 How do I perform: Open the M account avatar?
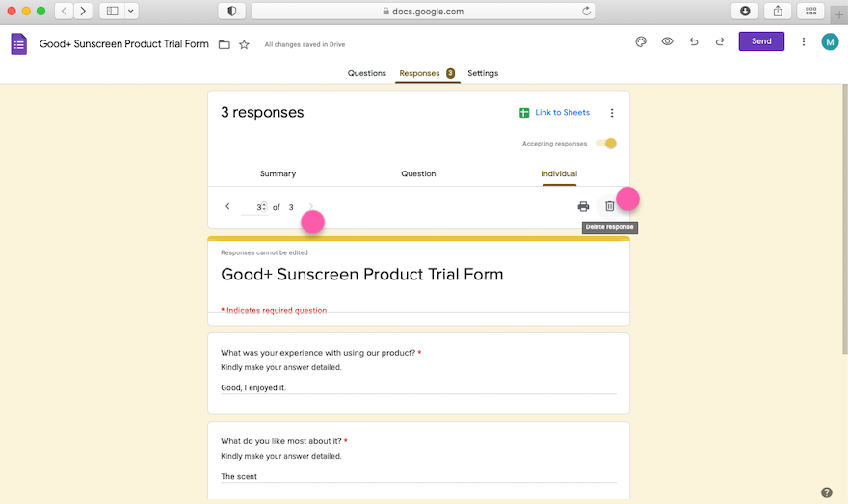(830, 41)
